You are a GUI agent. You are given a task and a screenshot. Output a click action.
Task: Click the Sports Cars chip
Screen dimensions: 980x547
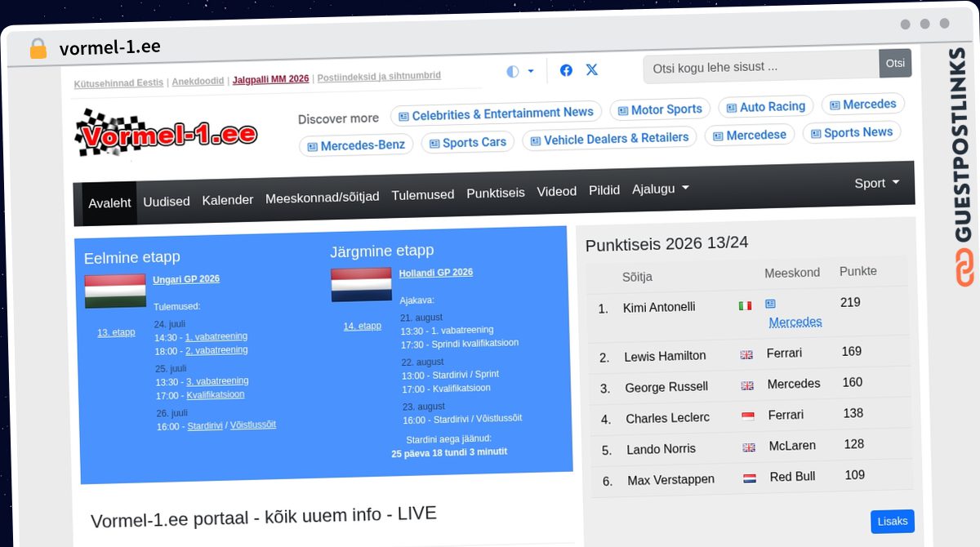(x=468, y=142)
